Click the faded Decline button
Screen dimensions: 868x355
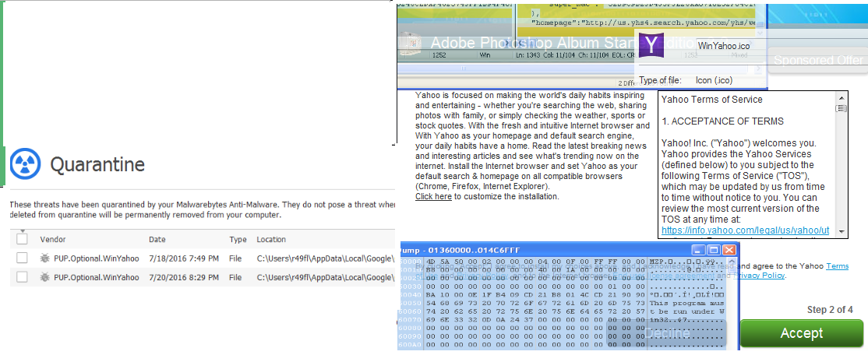point(666,333)
